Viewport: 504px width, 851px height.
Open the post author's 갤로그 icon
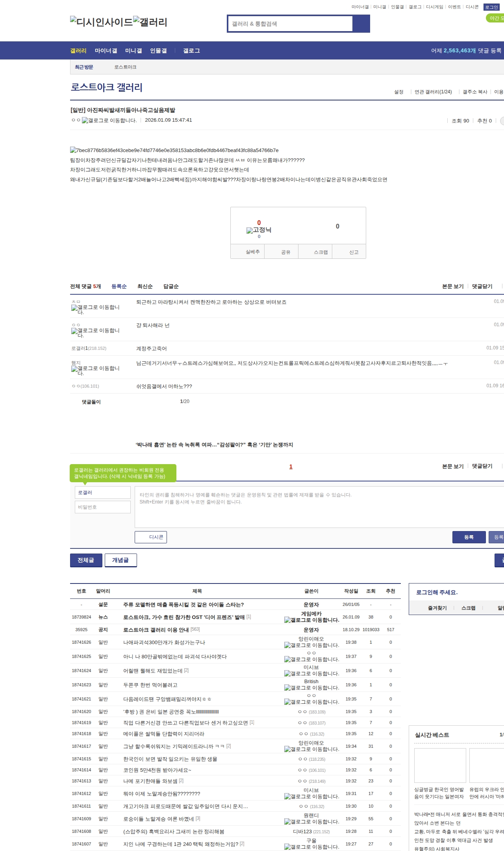coord(109,121)
